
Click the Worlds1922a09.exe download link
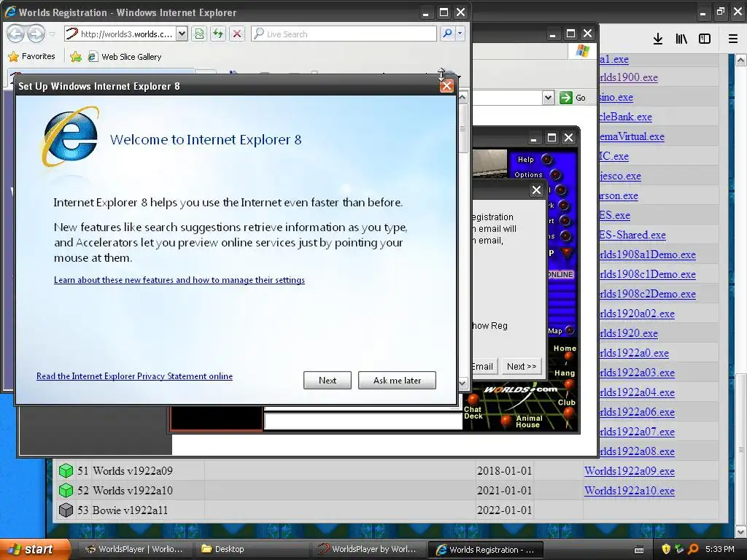[630, 471]
